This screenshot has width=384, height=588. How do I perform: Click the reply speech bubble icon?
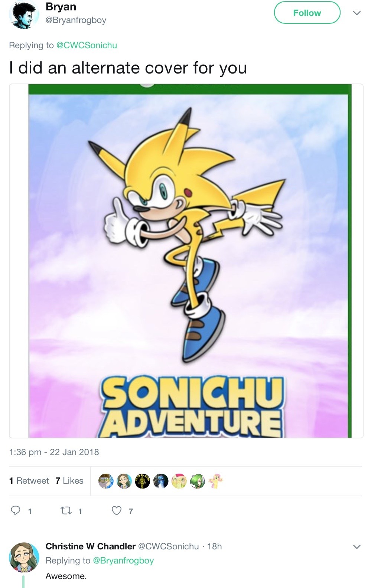click(x=15, y=511)
